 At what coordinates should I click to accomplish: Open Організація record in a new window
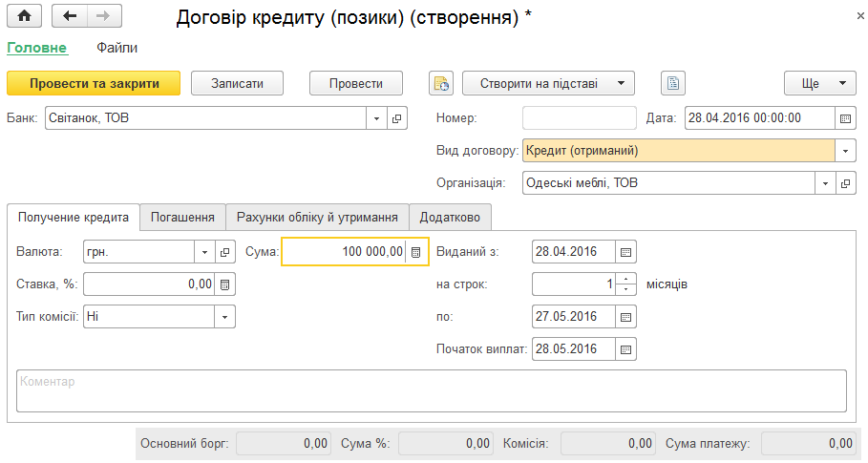tap(845, 183)
